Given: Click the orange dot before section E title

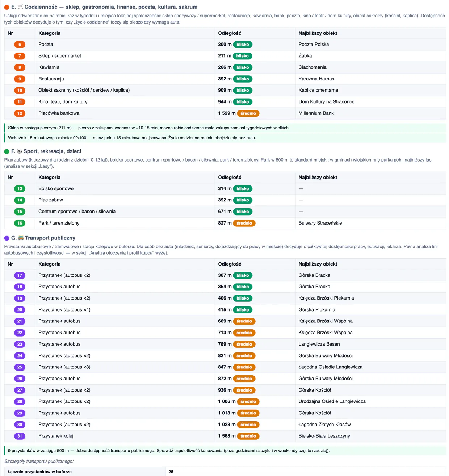Looking at the screenshot, I should pyautogui.click(x=7, y=7).
